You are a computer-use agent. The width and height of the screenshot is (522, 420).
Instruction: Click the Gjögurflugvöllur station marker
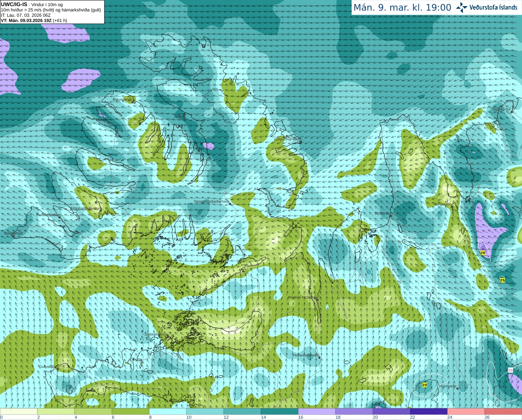point(300,142)
